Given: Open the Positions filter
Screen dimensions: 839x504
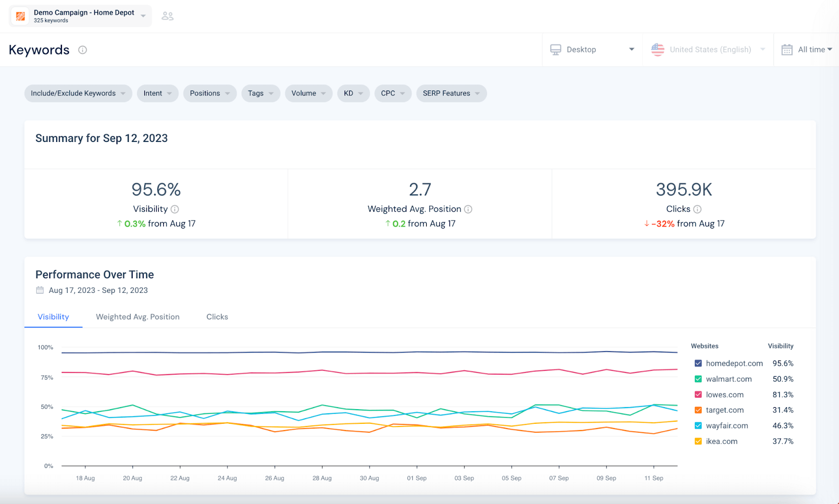Looking at the screenshot, I should 210,93.
